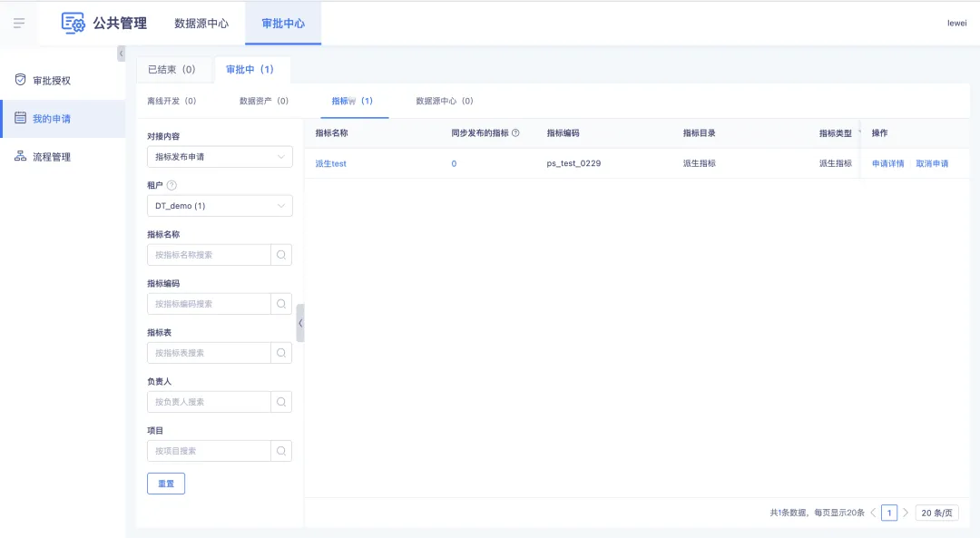Click the 流程管理 hierarchy icon
The width and height of the screenshot is (980, 538).
click(21, 156)
